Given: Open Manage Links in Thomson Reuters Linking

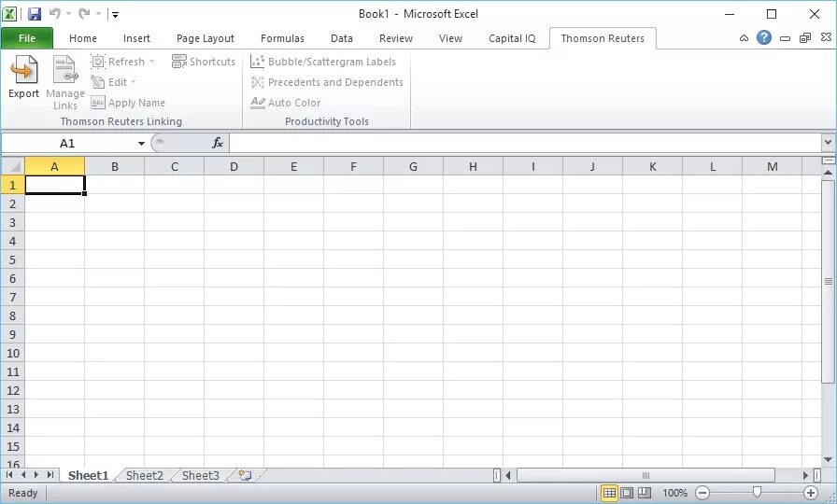Looking at the screenshot, I should coord(65,82).
